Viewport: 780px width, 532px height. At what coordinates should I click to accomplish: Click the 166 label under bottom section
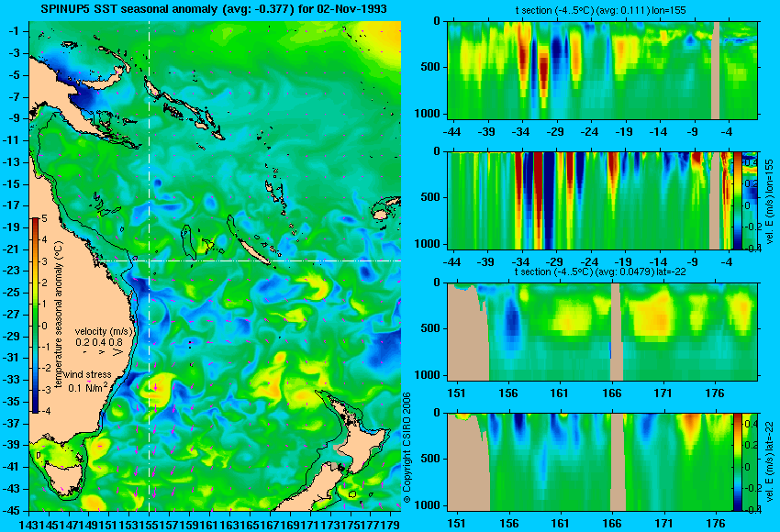pyautogui.click(x=611, y=524)
